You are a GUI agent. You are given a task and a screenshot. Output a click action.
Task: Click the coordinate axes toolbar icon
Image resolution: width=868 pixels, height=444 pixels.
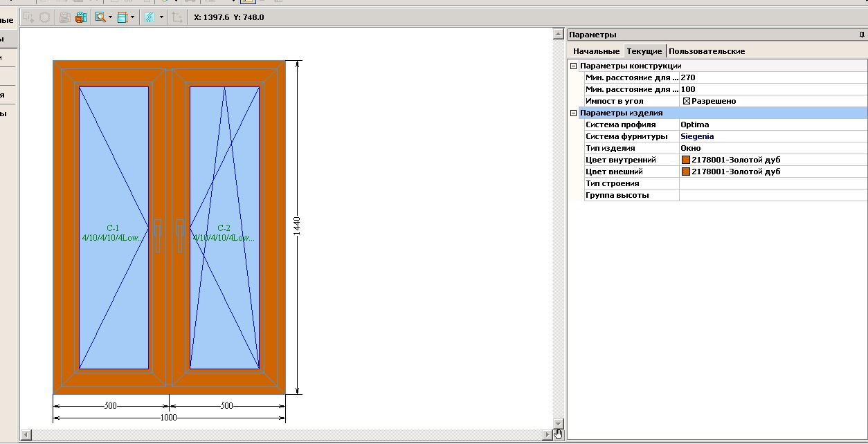coord(177,17)
